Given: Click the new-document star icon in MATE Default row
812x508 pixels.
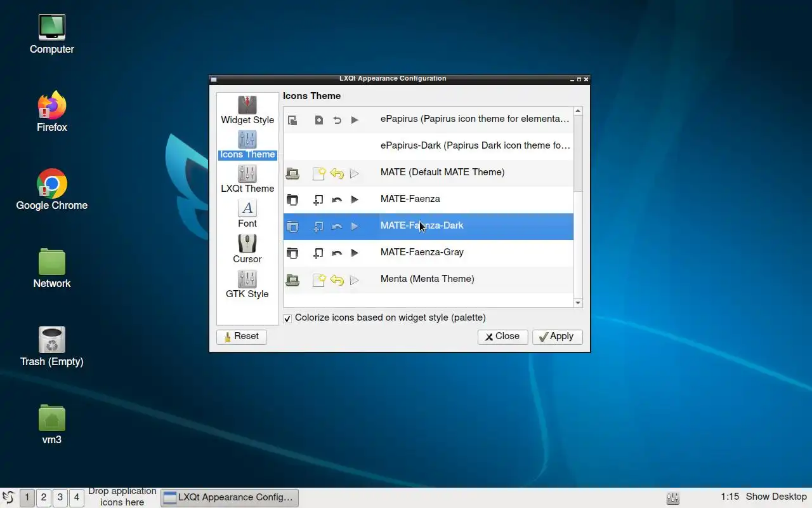Looking at the screenshot, I should (318, 173).
